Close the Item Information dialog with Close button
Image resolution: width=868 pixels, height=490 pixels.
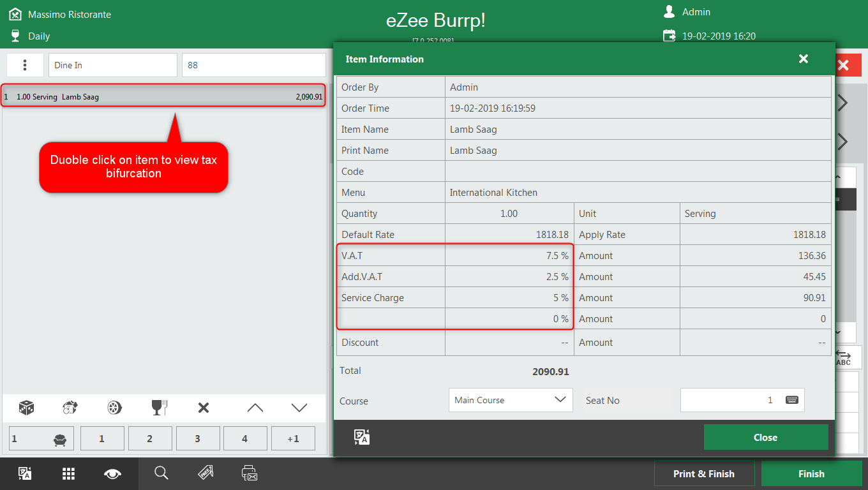766,438
